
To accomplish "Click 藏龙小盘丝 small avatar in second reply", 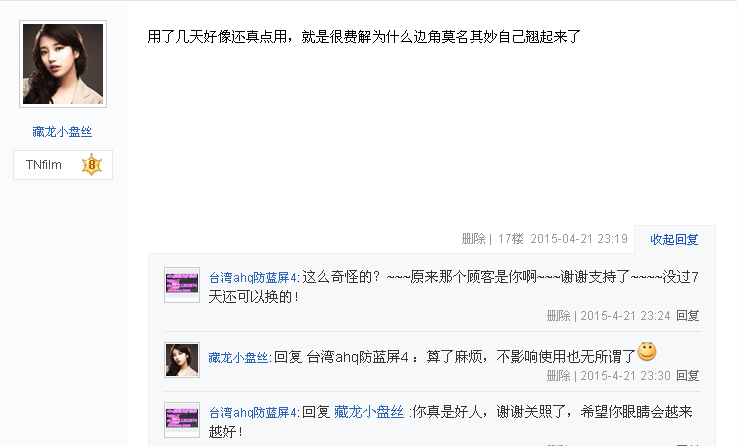I will click(x=182, y=360).
